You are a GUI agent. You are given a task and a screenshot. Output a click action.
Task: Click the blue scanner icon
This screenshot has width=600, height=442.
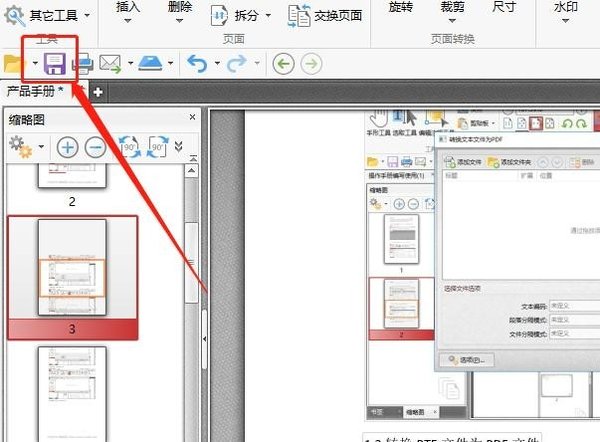[150, 63]
